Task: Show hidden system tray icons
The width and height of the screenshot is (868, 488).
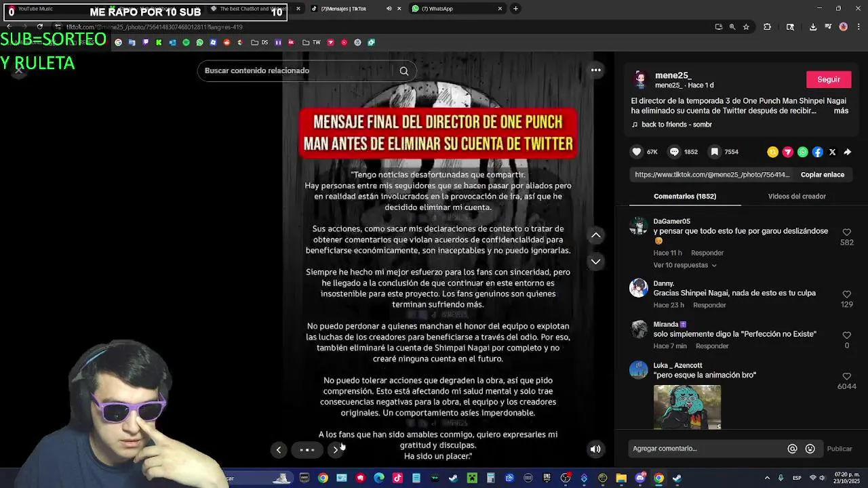Action: (767, 478)
